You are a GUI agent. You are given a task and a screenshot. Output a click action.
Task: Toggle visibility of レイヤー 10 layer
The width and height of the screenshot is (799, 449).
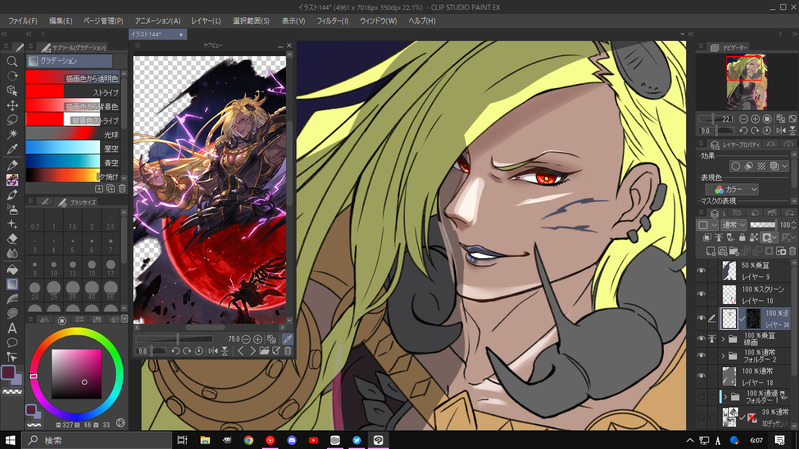click(701, 294)
